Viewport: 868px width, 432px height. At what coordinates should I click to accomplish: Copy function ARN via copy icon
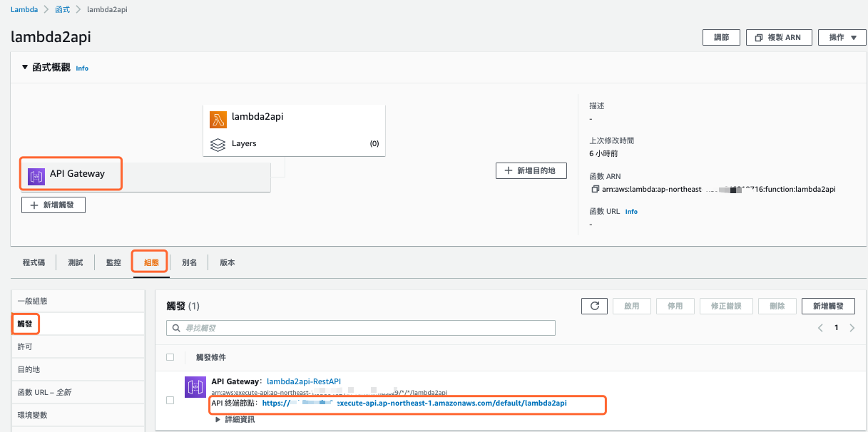click(595, 190)
